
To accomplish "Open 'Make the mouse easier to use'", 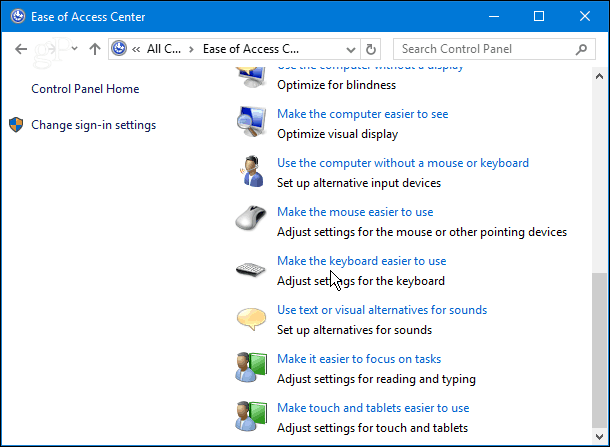I will point(355,212).
